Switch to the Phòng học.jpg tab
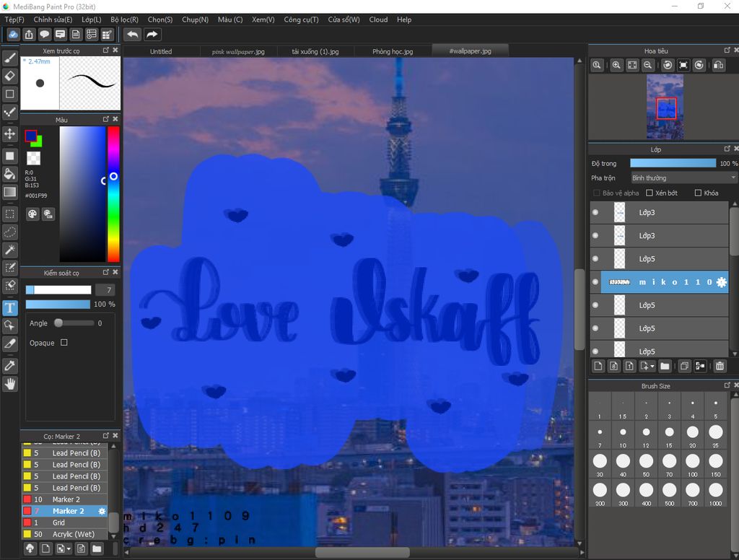The width and height of the screenshot is (739, 560). click(393, 51)
